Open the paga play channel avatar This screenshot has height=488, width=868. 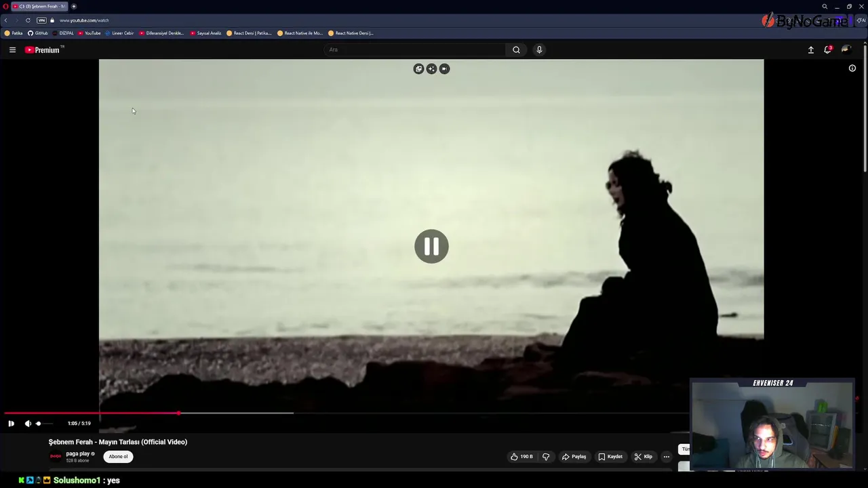[x=56, y=456]
